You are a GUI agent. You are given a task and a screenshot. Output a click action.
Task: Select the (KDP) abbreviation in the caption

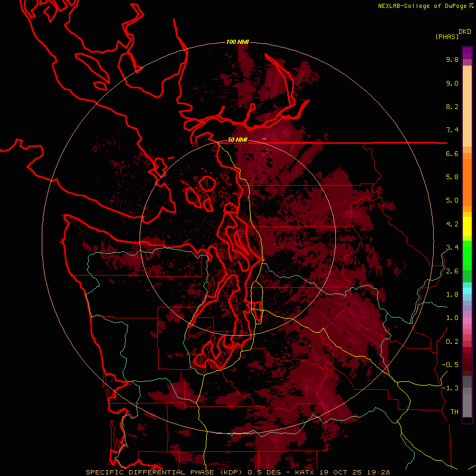(x=231, y=472)
